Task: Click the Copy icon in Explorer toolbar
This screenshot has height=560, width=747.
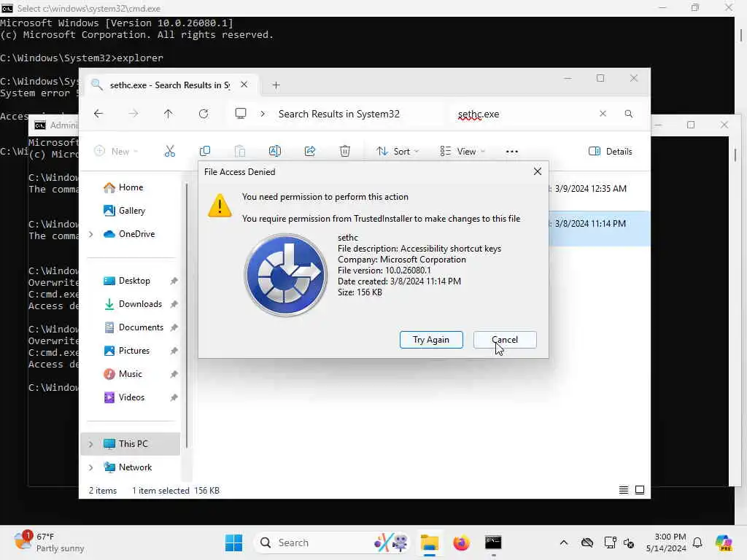Action: coord(205,152)
